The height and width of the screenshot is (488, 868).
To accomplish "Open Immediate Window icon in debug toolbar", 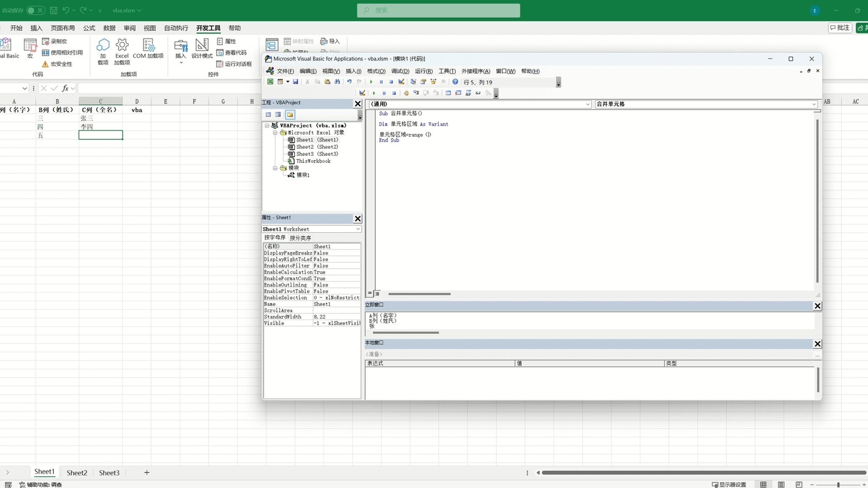I will pos(458,93).
